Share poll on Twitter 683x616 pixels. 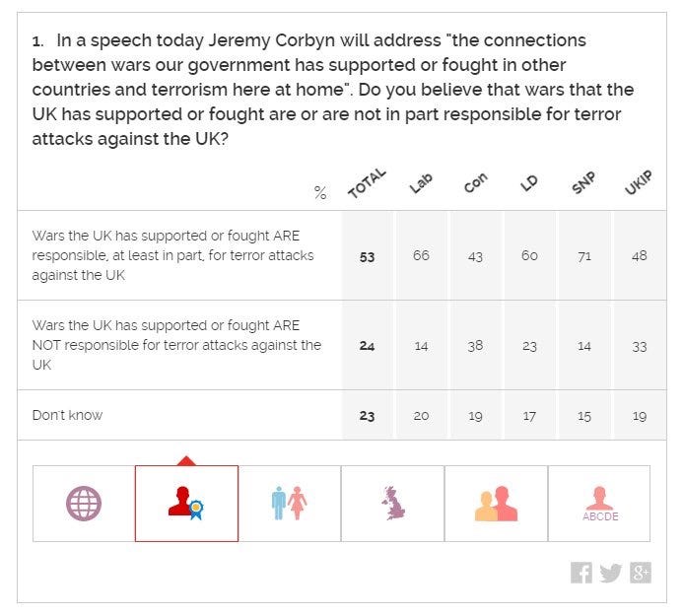point(611,573)
